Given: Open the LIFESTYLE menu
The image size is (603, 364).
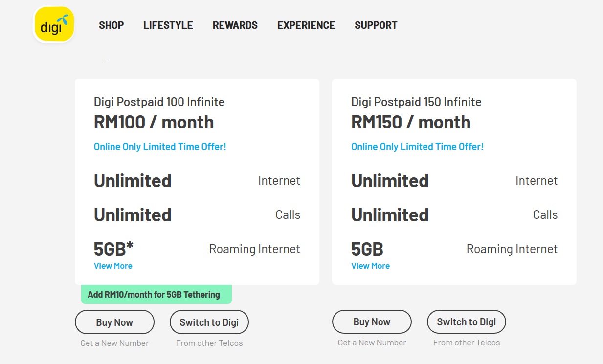Looking at the screenshot, I should (168, 25).
